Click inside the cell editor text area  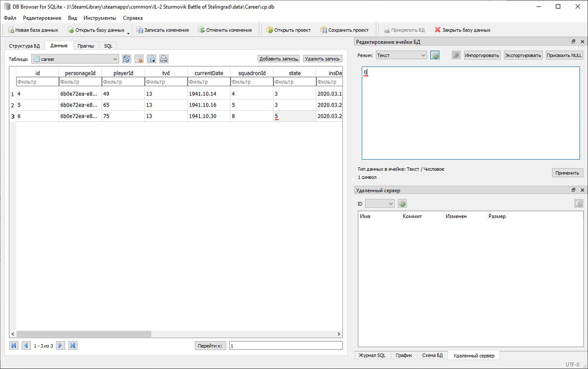(470, 113)
